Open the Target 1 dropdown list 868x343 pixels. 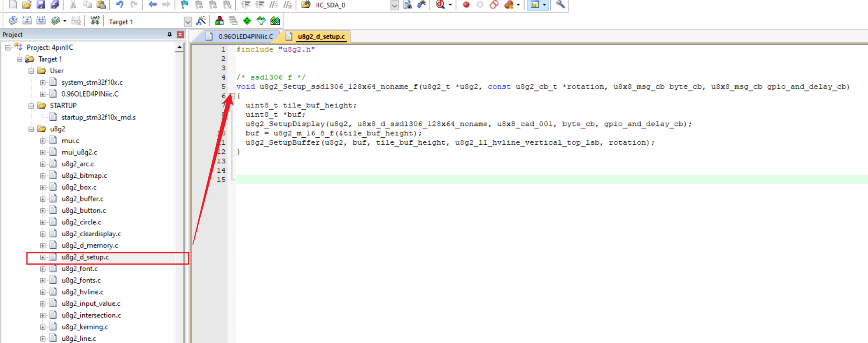click(188, 22)
